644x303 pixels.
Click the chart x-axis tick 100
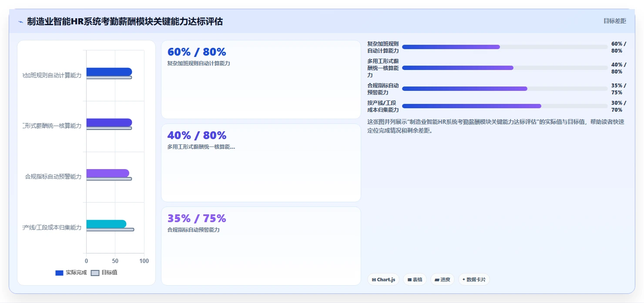(144, 261)
